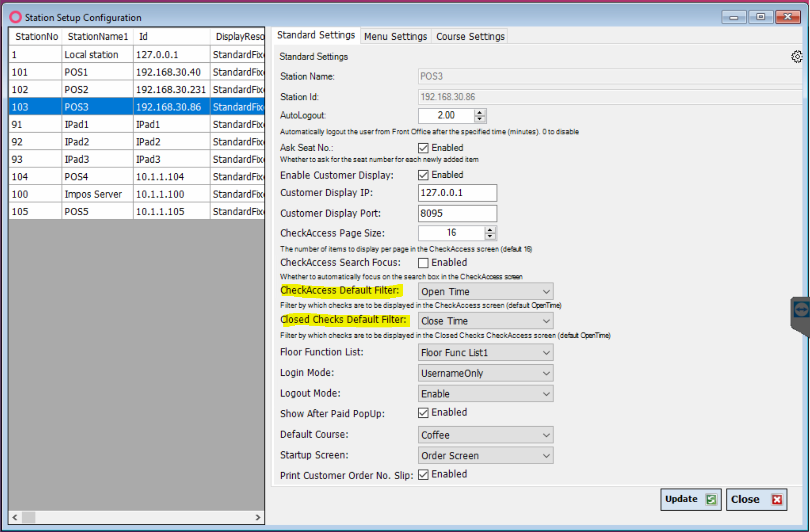Click the DisplayReso column header
The width and height of the screenshot is (810, 532).
click(237, 37)
